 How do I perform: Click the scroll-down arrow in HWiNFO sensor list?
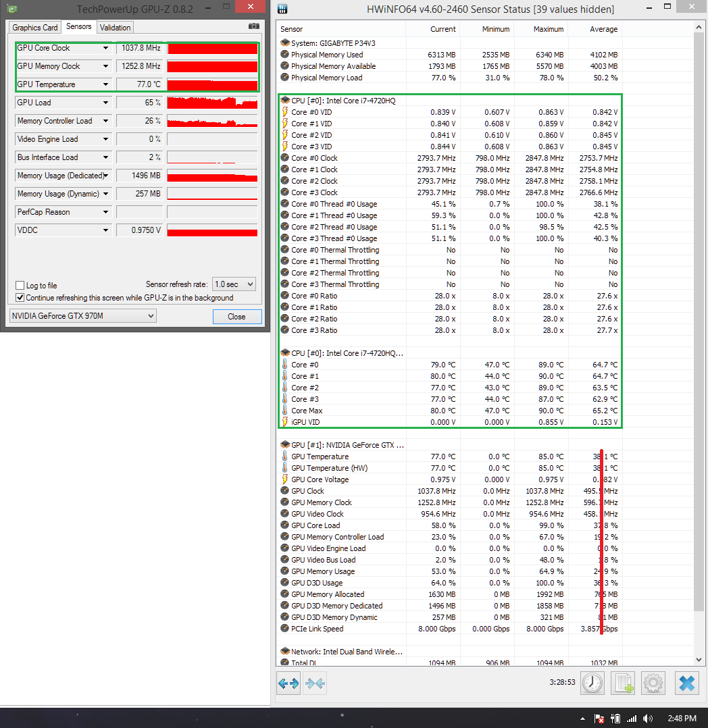(699, 660)
